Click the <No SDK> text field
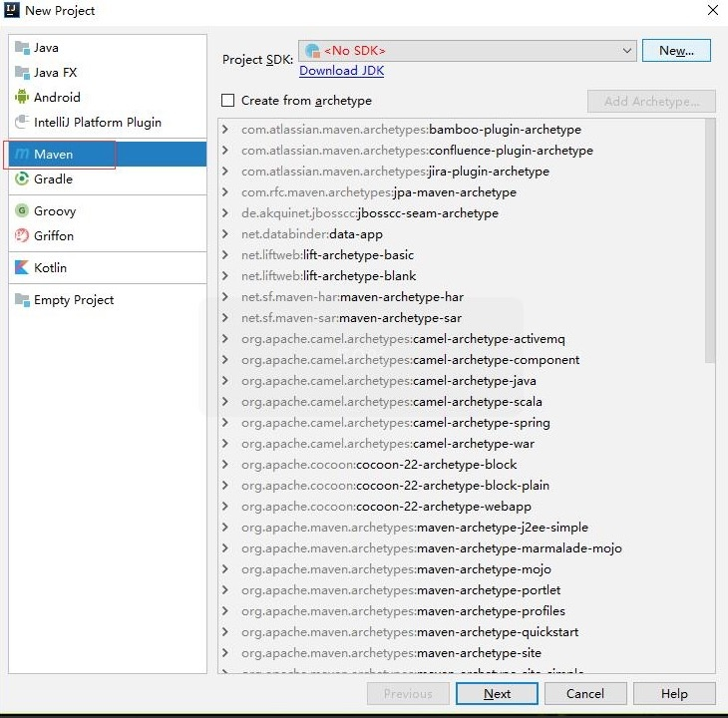728x718 pixels. pyautogui.click(x=468, y=51)
